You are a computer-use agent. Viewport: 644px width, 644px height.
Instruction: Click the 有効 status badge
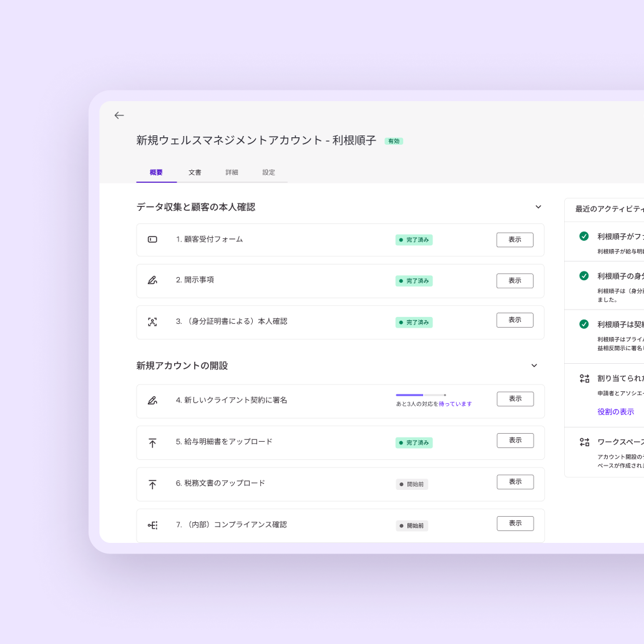[393, 141]
